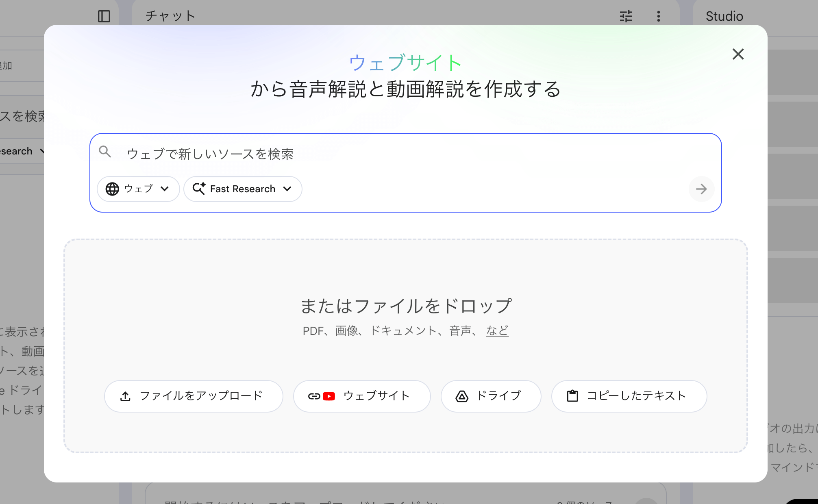Open the background research dropdown chevron

[x=42, y=151]
